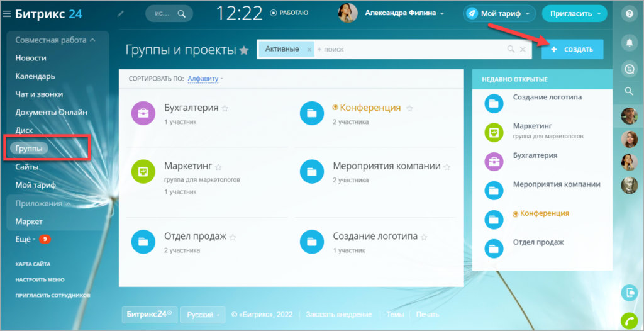644x331 pixels.
Task: Click the green phone call button
Action: tap(629, 321)
